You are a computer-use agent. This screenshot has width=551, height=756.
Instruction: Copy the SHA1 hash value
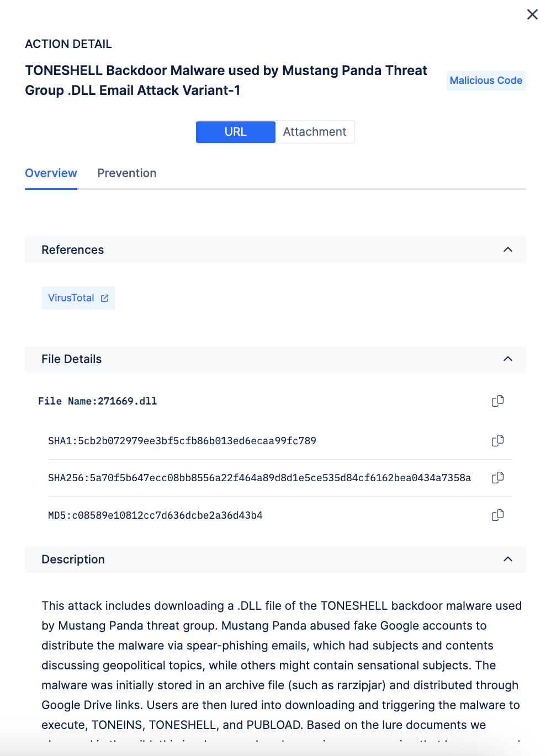[x=497, y=441]
